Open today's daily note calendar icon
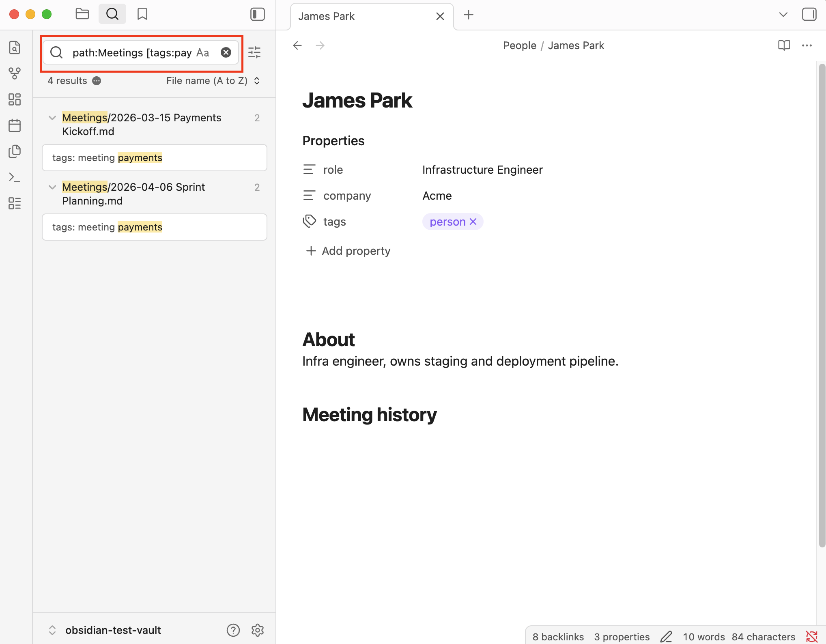This screenshot has width=826, height=644. click(15, 125)
